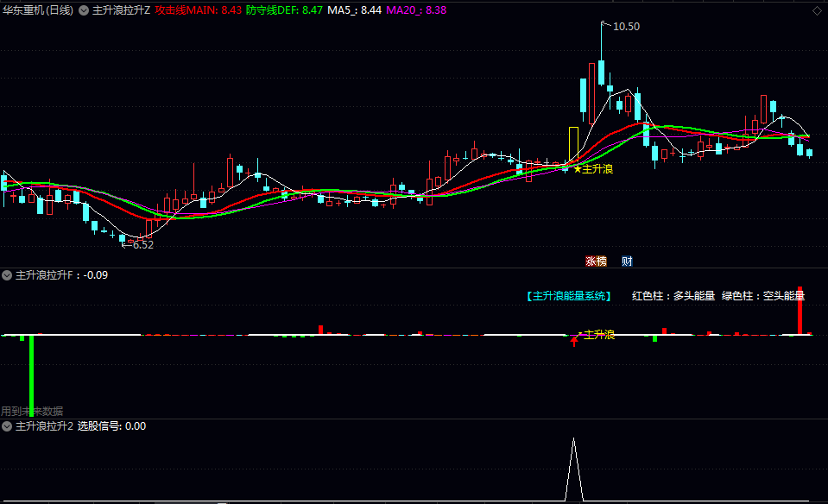
Task: Click the tall green energy bar
Action: 32,375
